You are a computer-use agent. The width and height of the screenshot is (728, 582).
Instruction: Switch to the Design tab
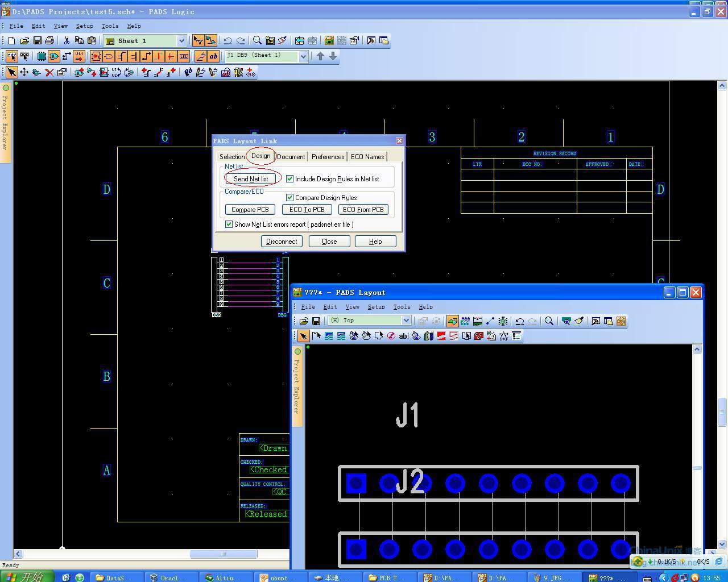point(260,156)
